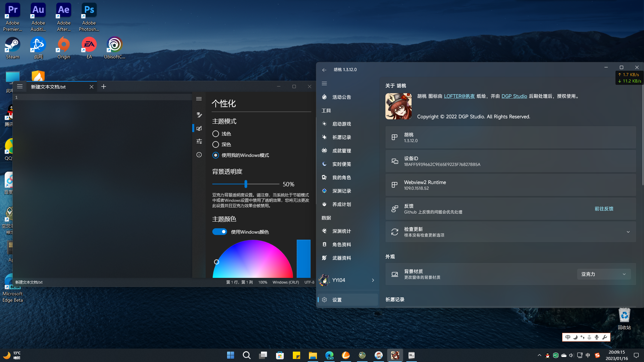Select the 深色 dark theme option
644x362 pixels.
(216, 144)
